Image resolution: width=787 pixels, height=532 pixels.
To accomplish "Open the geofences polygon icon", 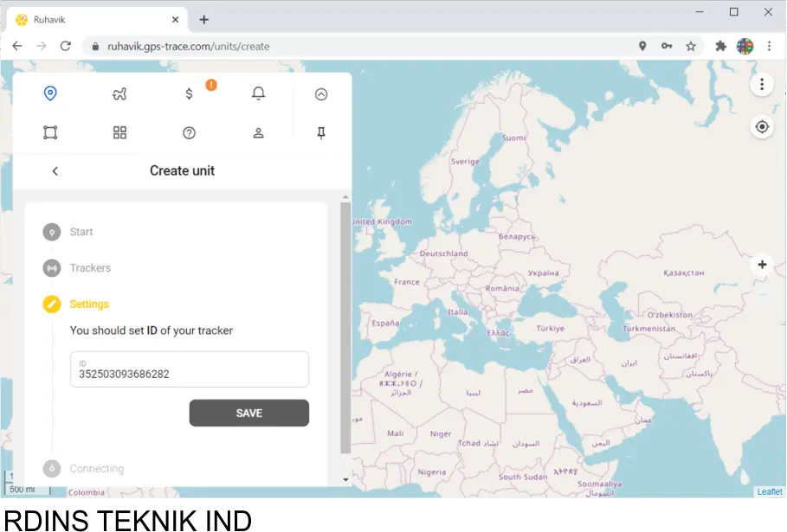I will (x=50, y=132).
